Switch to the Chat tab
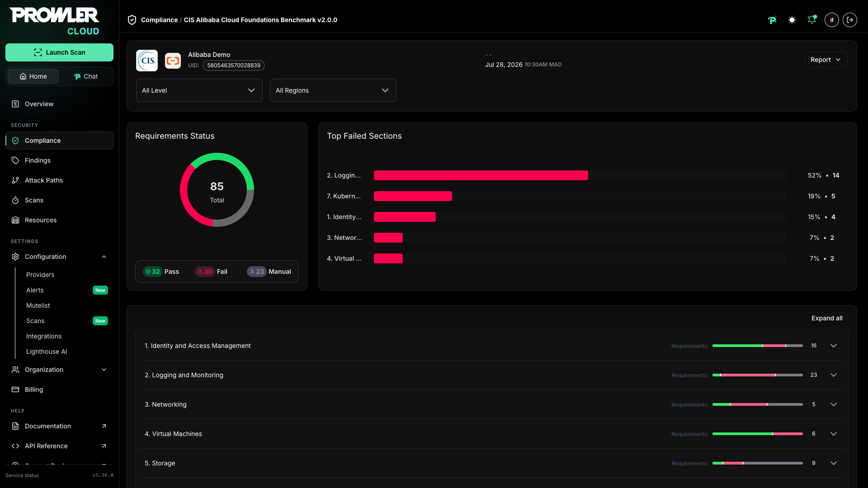 85,76
